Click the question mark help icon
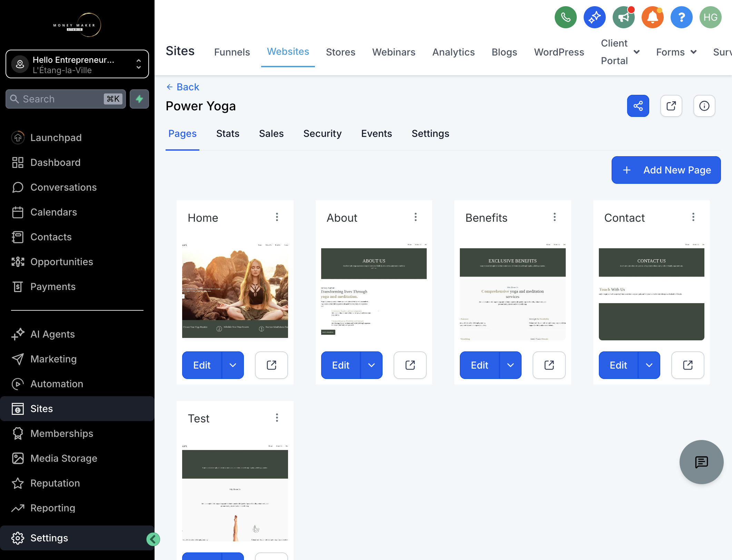The image size is (732, 560). (681, 17)
